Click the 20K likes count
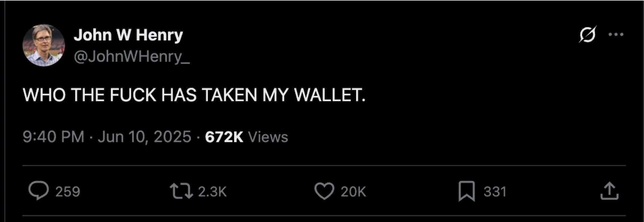 353,192
